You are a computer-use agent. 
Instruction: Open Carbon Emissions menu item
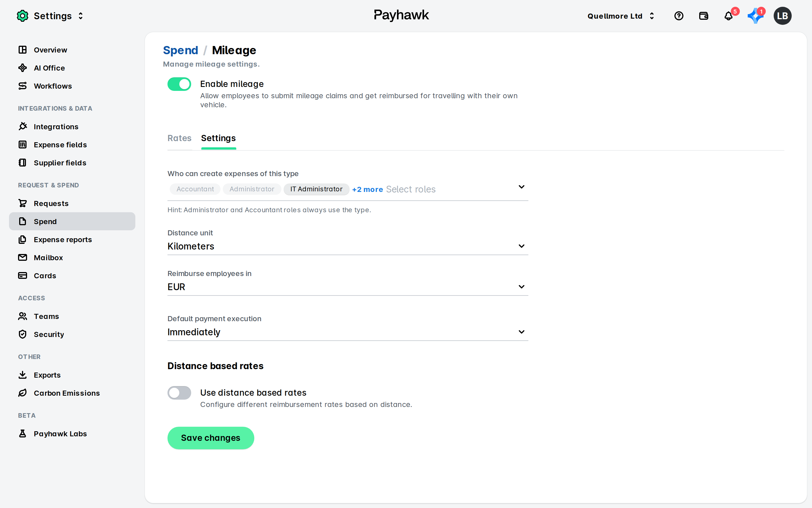point(72,393)
